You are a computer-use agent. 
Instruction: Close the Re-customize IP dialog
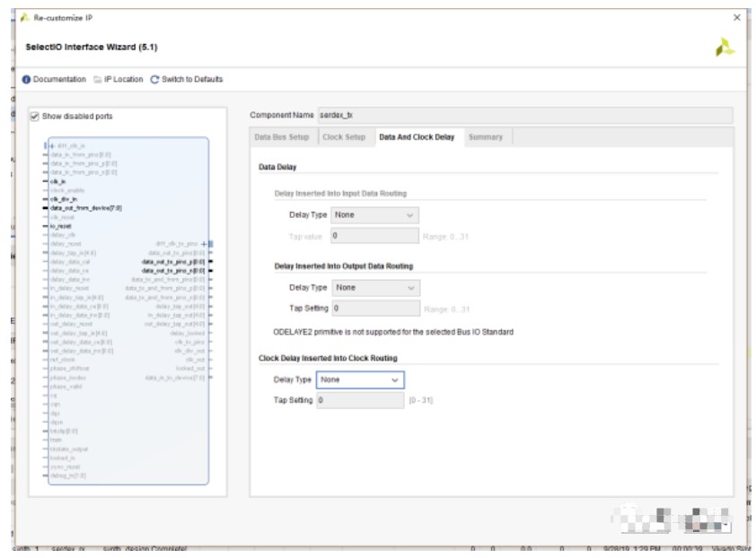click(737, 18)
